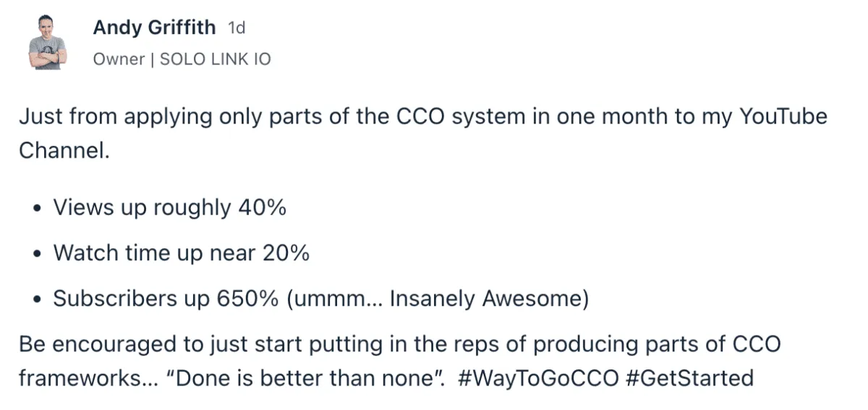Click the word Owner in subtitle
868x410 pixels.
pos(119,59)
